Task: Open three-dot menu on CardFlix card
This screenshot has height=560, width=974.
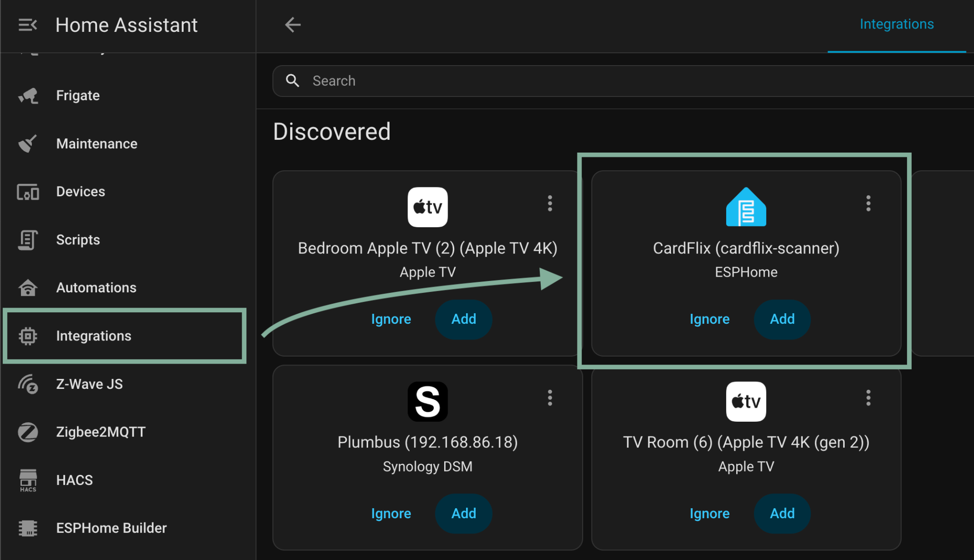Action: [868, 203]
